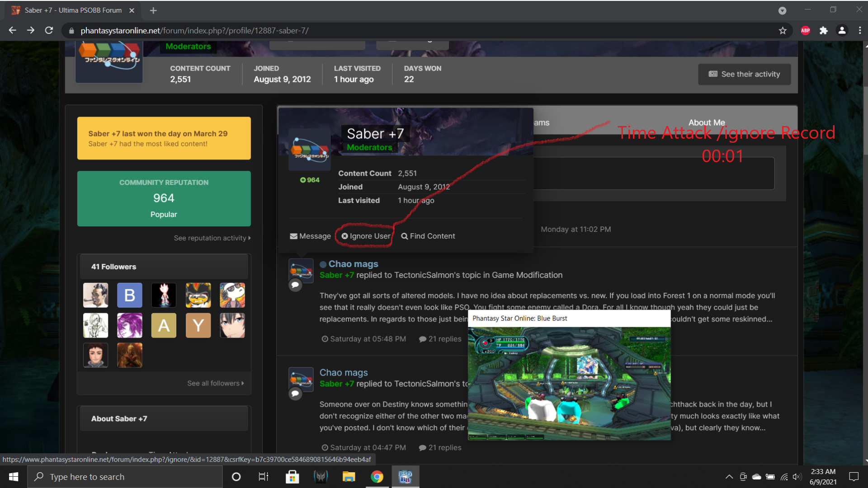Click the avatar beside the first Chao mags post

pyautogui.click(x=301, y=271)
